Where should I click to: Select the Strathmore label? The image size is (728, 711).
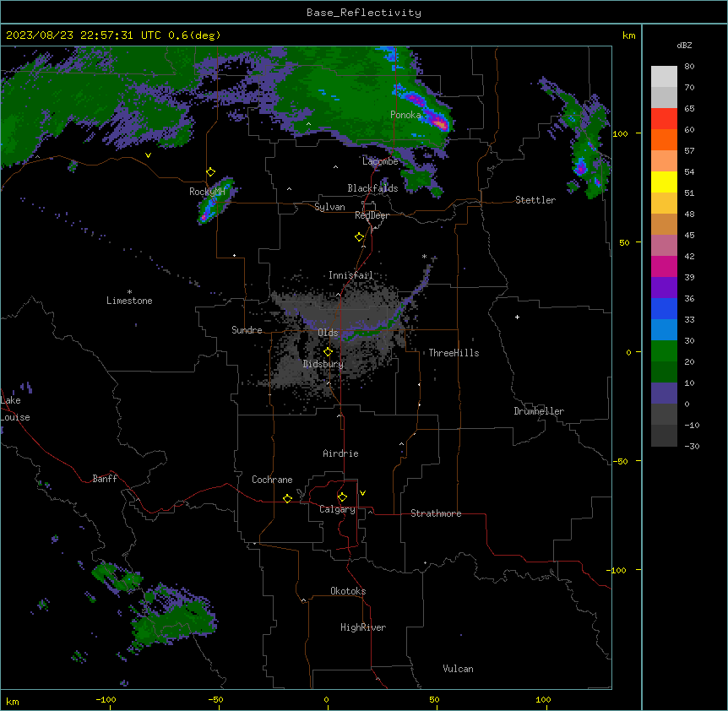coord(436,513)
